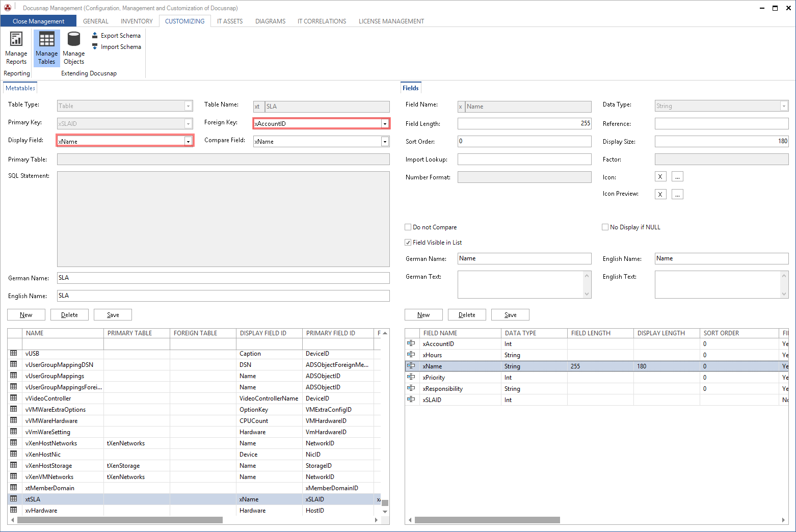
Task: Click table icon for vVideoController row
Action: tap(14, 398)
